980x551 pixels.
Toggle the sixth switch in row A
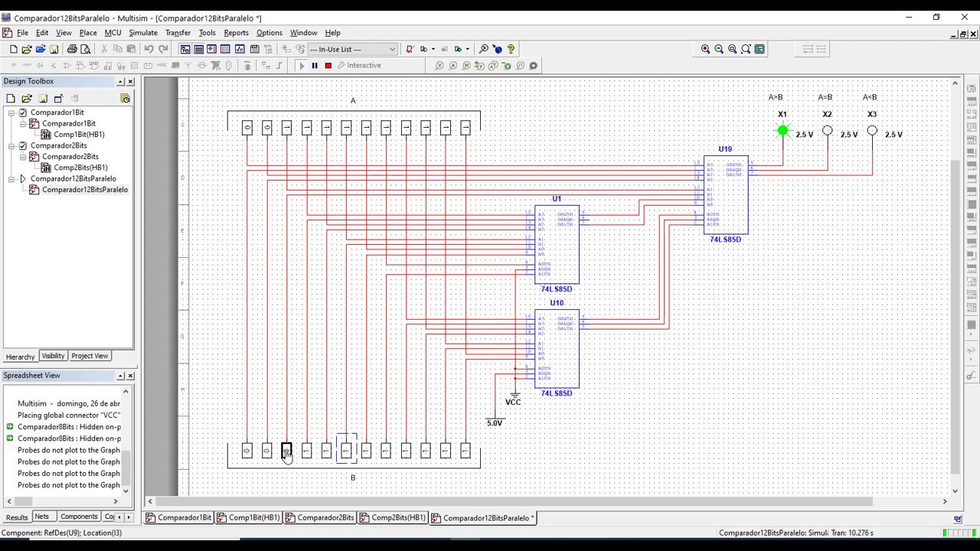tap(346, 128)
